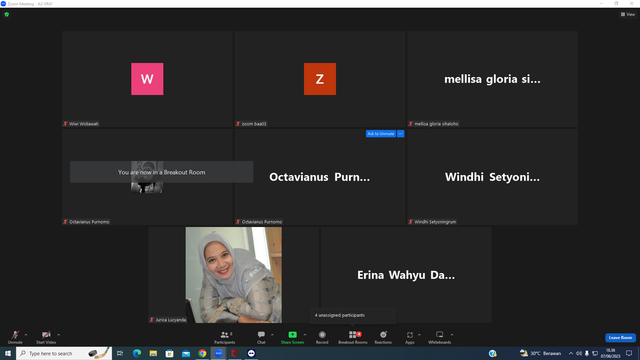Click the microphone tray icon
640x360 pixels.
pyautogui.click(x=587, y=353)
